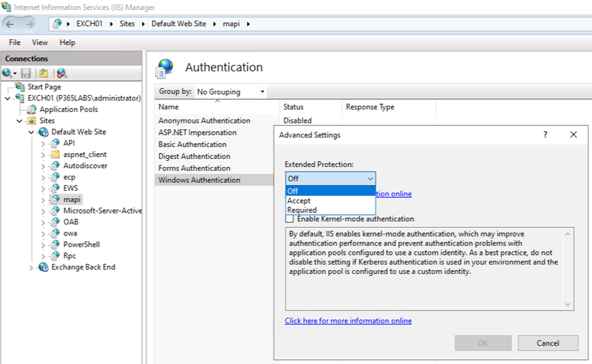Collapse the Default Web Site node
Viewport: 592px width, 364px height.
coord(31,132)
